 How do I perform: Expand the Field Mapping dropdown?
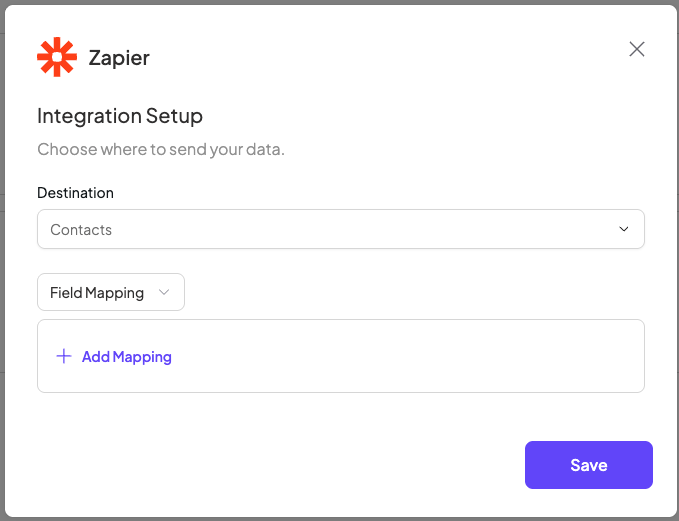(110, 293)
